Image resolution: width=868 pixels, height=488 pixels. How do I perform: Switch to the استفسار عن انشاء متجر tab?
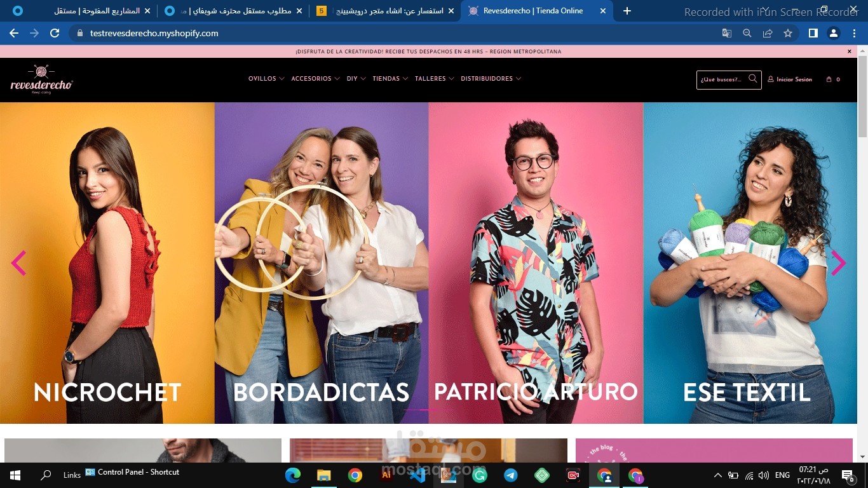pos(386,11)
